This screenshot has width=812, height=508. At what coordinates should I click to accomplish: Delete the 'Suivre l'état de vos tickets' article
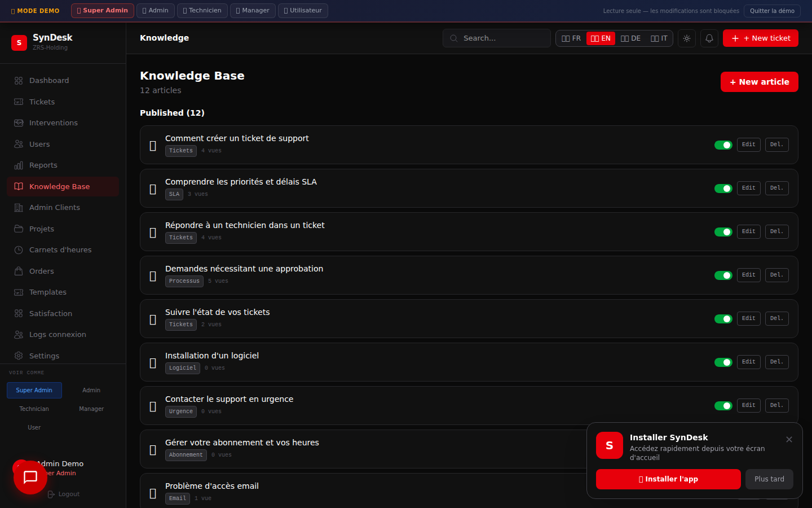776,318
